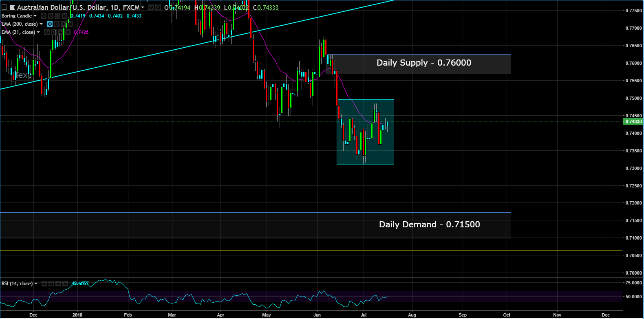Toggle visibility of the RSI indicator
The image size is (644, 319).
pyautogui.click(x=44, y=284)
